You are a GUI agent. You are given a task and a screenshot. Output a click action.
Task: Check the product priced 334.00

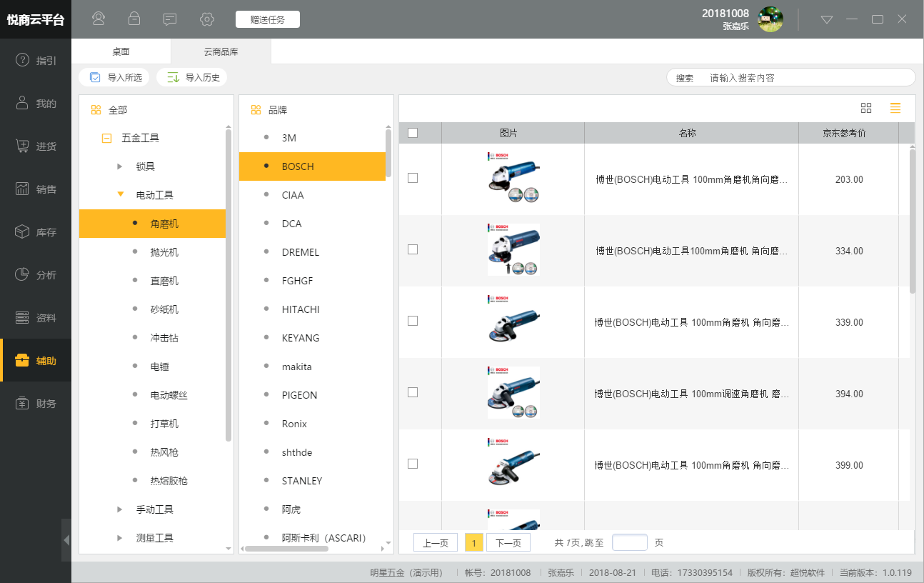(x=413, y=249)
